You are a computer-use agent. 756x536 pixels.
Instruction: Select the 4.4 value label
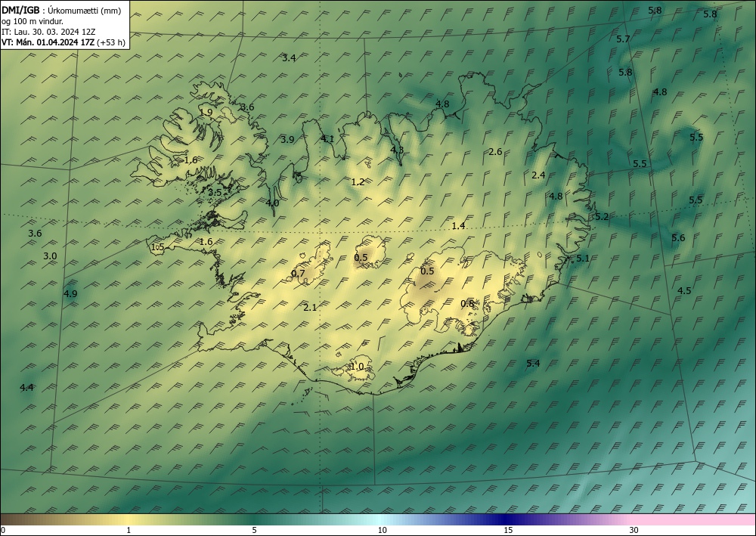point(27,387)
